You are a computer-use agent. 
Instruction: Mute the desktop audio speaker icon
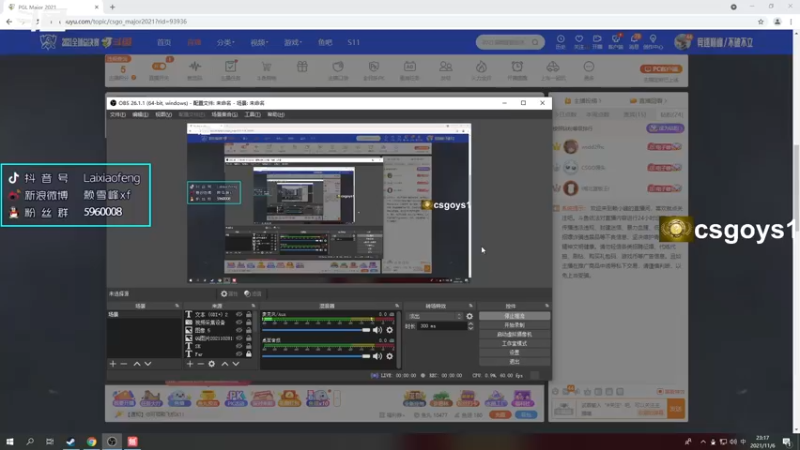[377, 356]
